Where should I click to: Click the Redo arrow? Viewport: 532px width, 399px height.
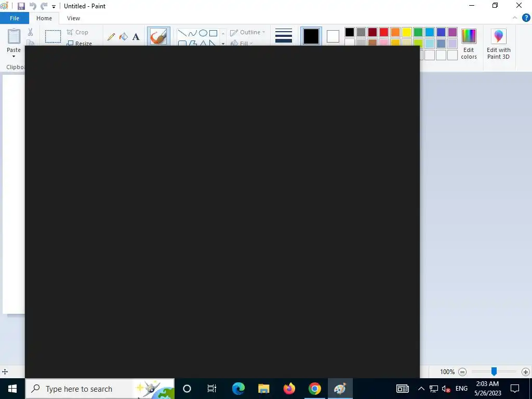point(44,6)
